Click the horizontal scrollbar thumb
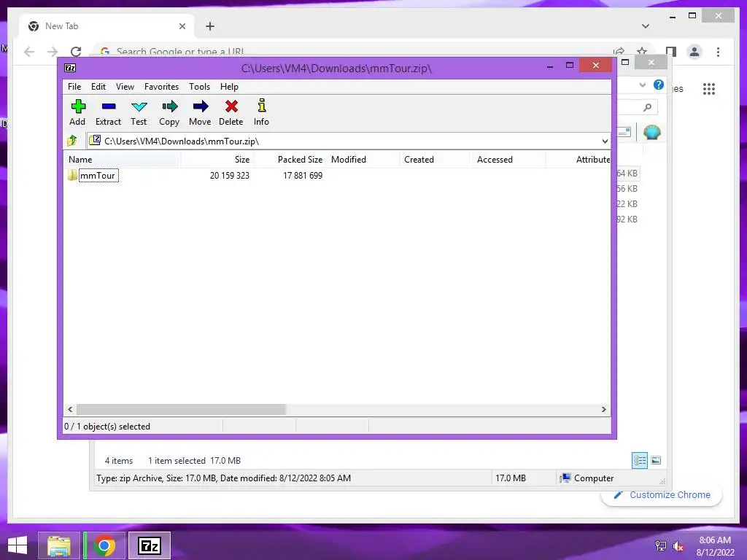The image size is (747, 560). 181,409
